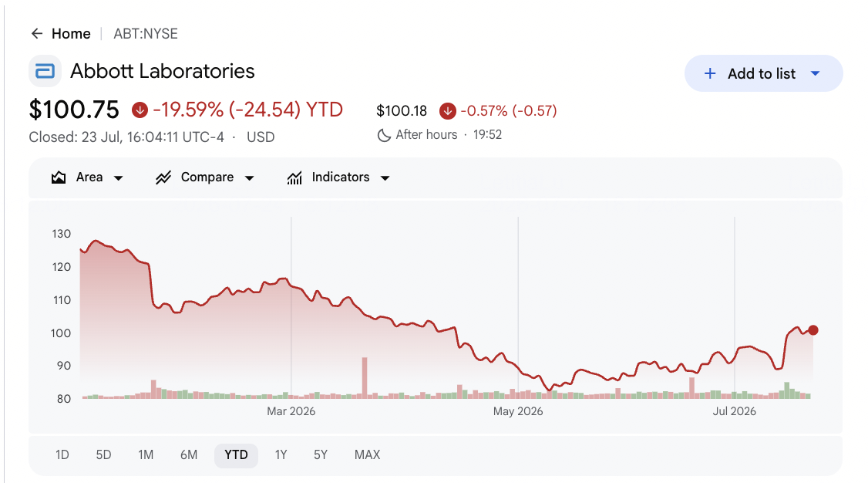
Task: Click the Add to list button
Action: click(763, 73)
